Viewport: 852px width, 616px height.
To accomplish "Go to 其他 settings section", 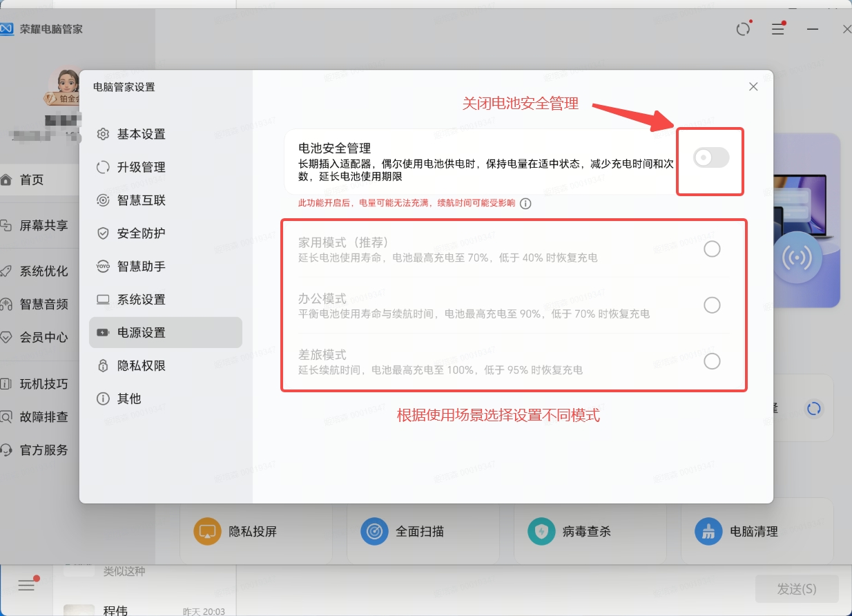I will click(x=128, y=398).
